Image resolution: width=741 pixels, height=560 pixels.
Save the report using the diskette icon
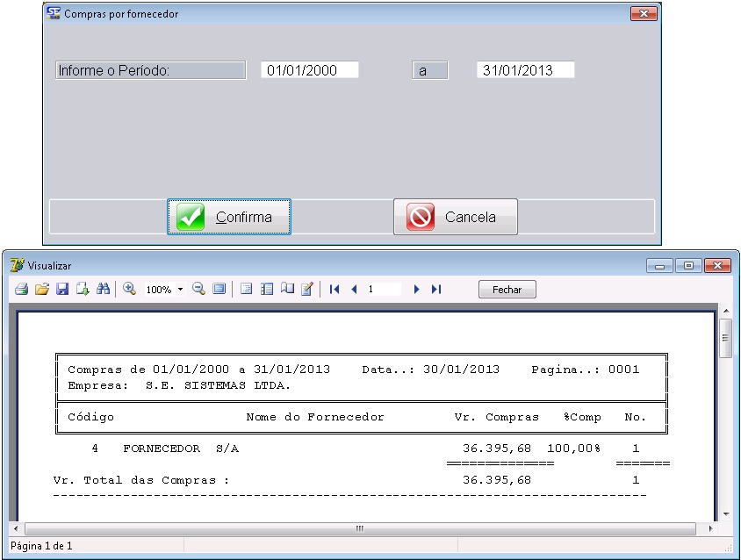pos(62,289)
